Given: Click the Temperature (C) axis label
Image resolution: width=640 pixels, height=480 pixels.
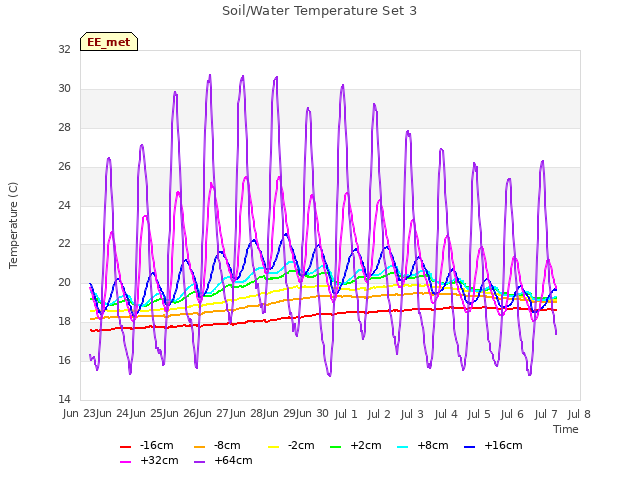Looking at the screenshot, I should [13, 225].
